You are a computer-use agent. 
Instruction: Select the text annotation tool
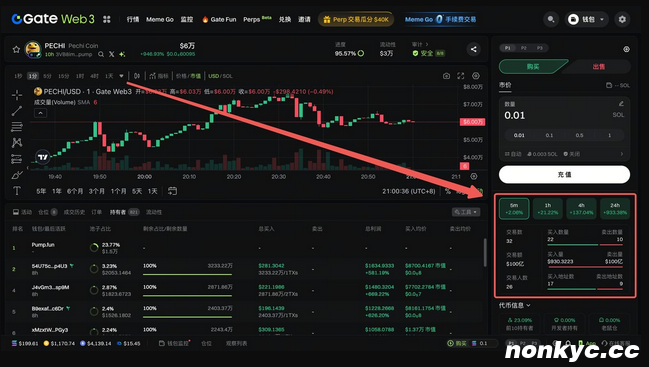coord(17,191)
